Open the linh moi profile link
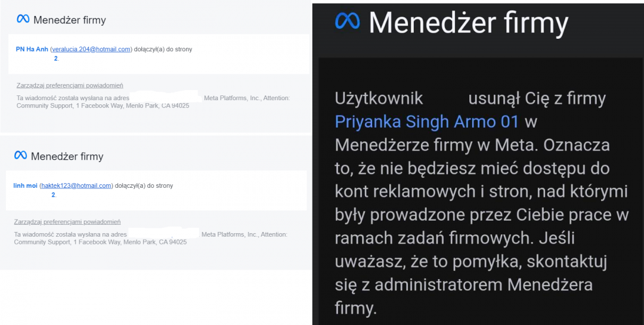Screen dimensions: 644x325 click(25, 186)
